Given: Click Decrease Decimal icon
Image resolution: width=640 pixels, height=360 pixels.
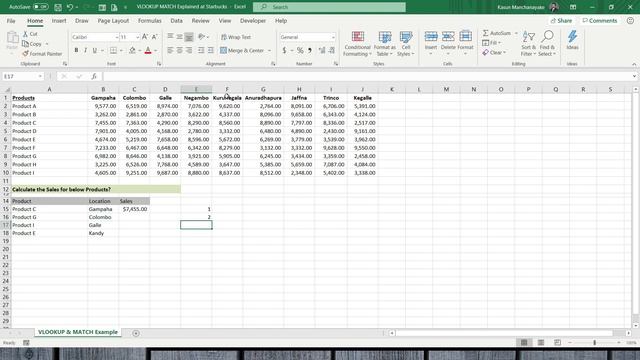Looking at the screenshot, I should (x=331, y=50).
